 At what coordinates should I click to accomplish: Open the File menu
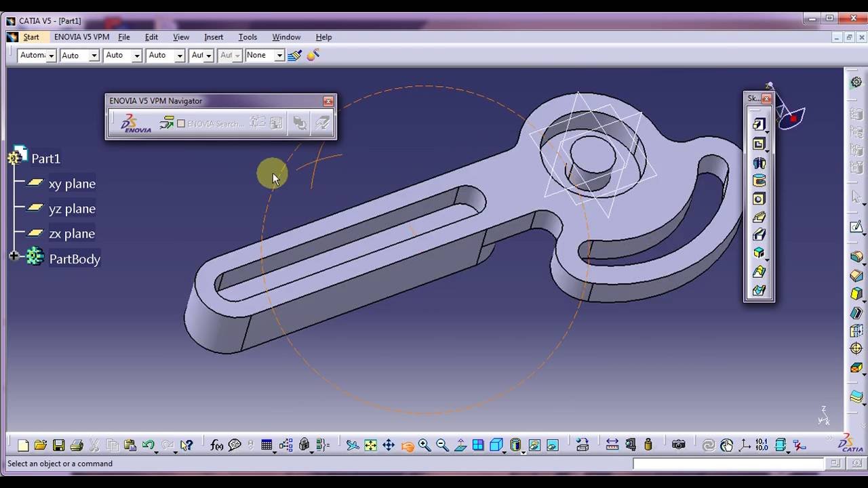pos(124,37)
